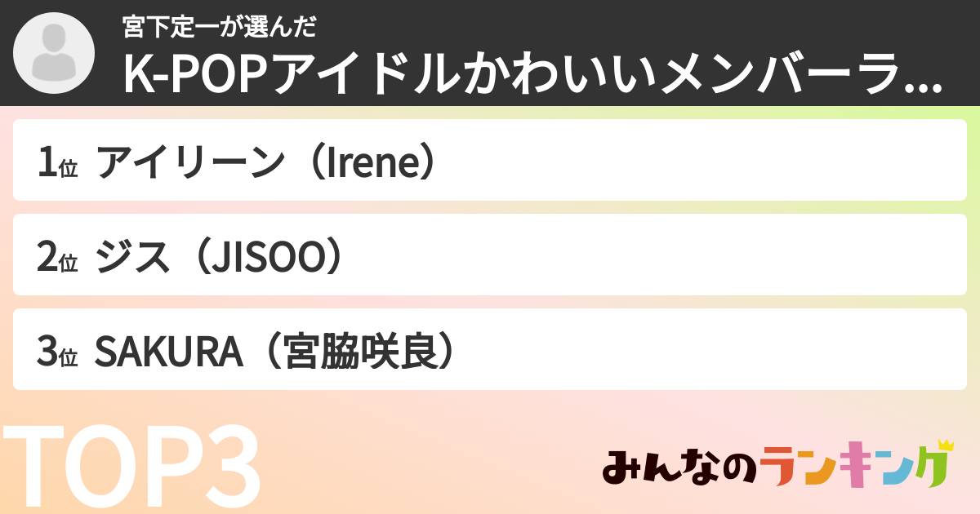The height and width of the screenshot is (514, 980).
Task: Click the 1位 rank badge
Action: [57, 163]
